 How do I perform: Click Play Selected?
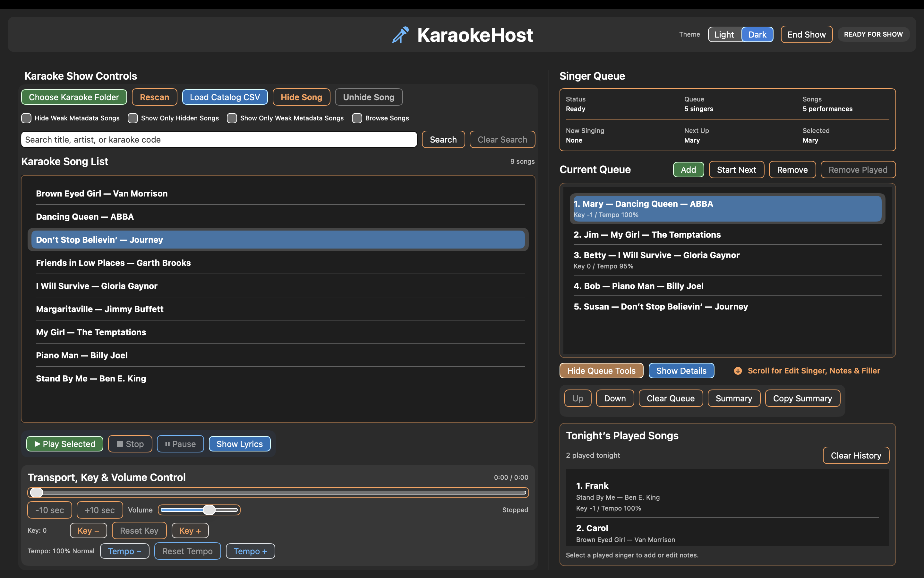click(65, 444)
